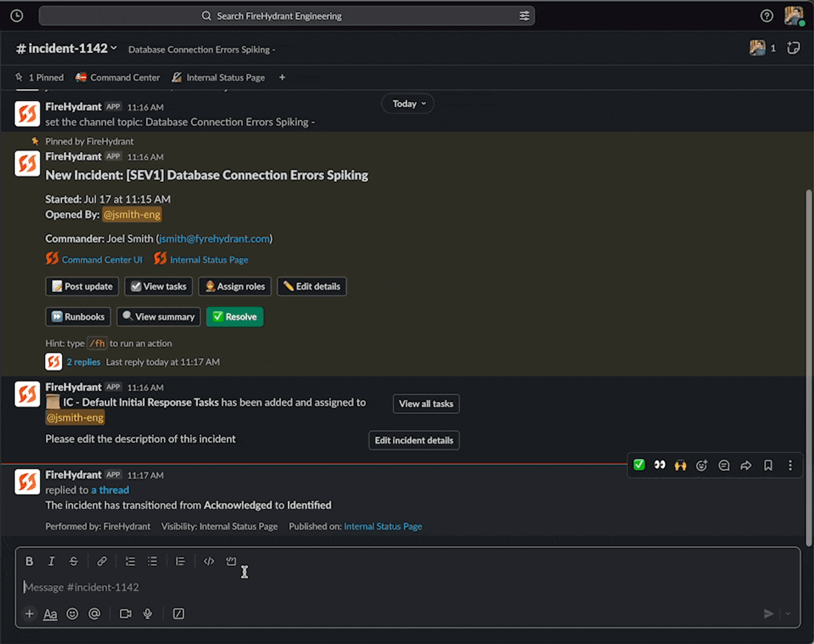Add a code block from the toolbar
814x644 pixels.
pyautogui.click(x=231, y=561)
